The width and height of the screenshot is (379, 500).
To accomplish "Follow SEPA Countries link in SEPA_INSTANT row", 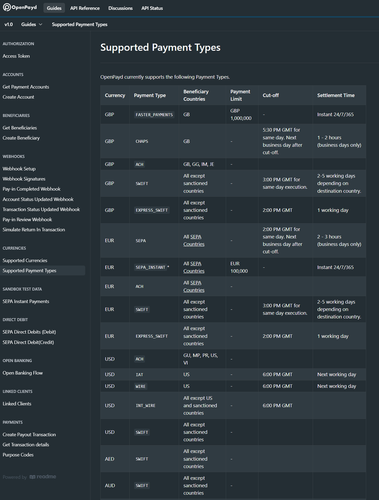I will [x=194, y=267].
